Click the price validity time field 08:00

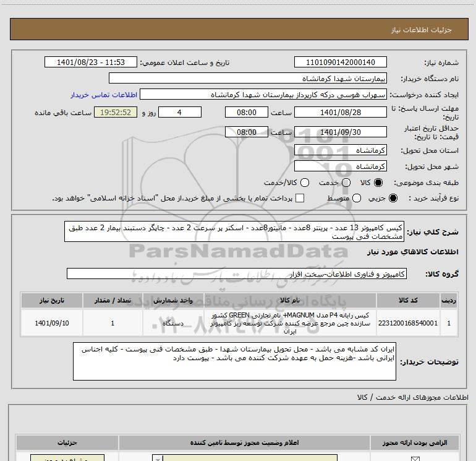coord(247,132)
